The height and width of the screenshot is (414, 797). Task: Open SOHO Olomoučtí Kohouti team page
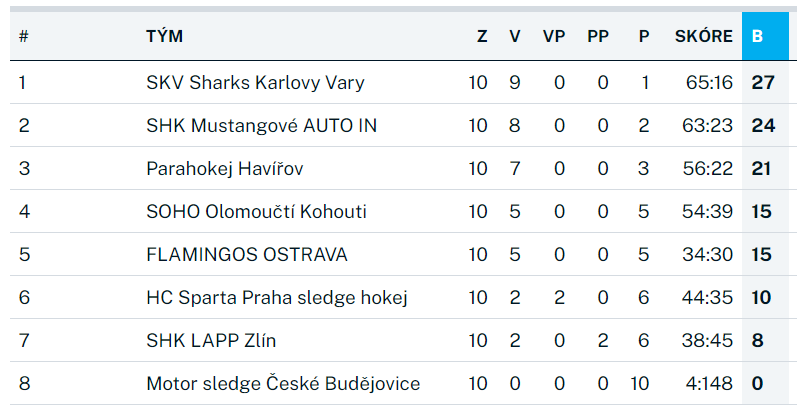pyautogui.click(x=256, y=212)
